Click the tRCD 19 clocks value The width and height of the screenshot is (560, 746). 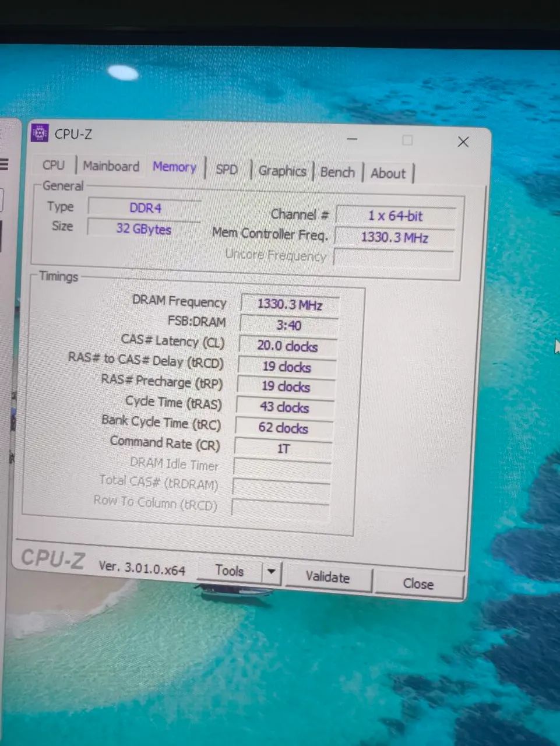tap(286, 367)
